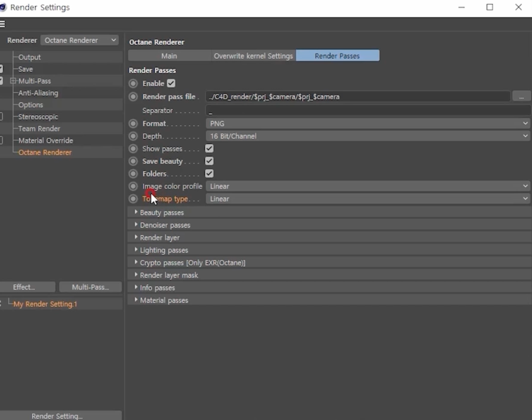Expand the Lighting passes section
532x420 pixels.
(136, 250)
